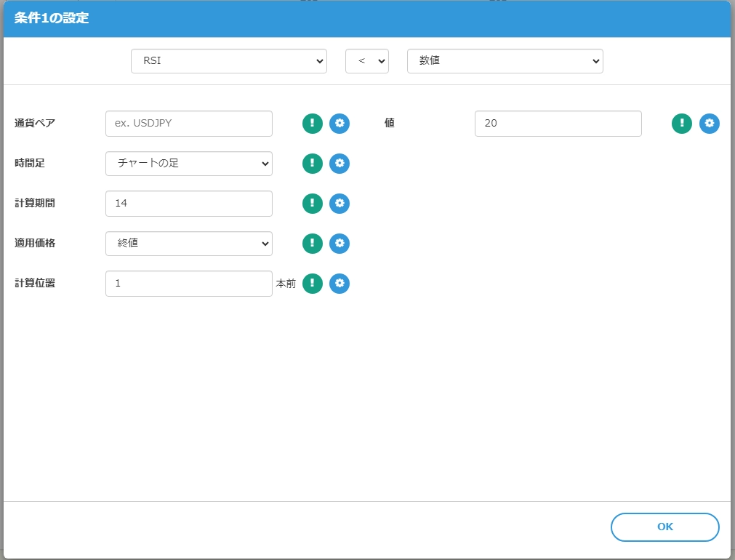This screenshot has height=560, width=735.
Task: Expand the 数値 type dropdown
Action: pyautogui.click(x=505, y=61)
